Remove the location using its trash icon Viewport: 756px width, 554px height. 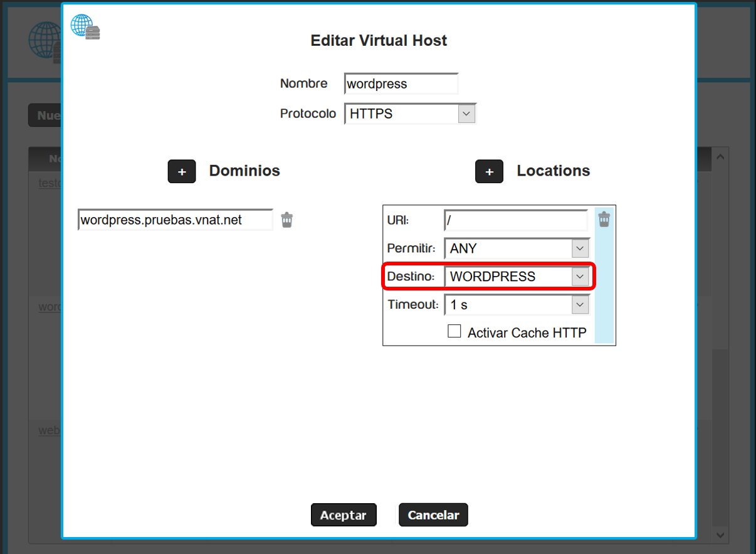604,219
